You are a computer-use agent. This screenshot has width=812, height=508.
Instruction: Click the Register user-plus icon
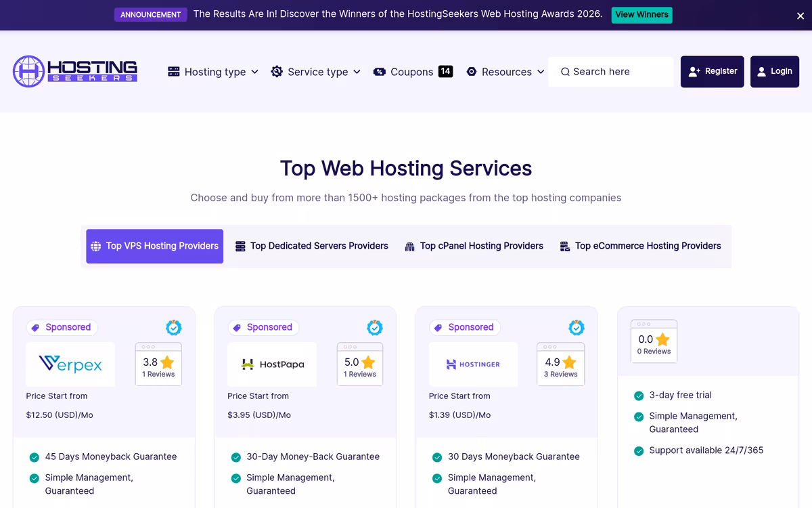coord(694,71)
